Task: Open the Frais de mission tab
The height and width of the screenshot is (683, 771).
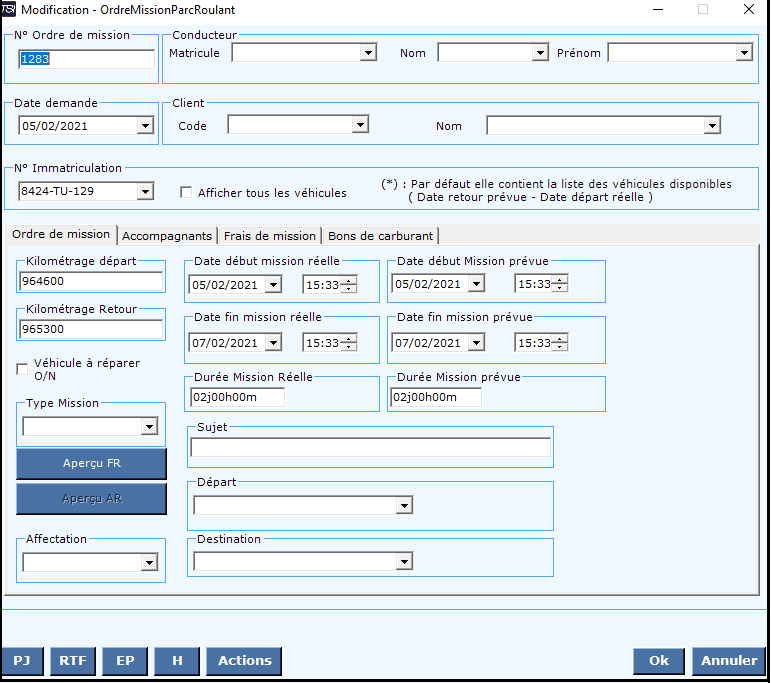Action: pyautogui.click(x=270, y=236)
